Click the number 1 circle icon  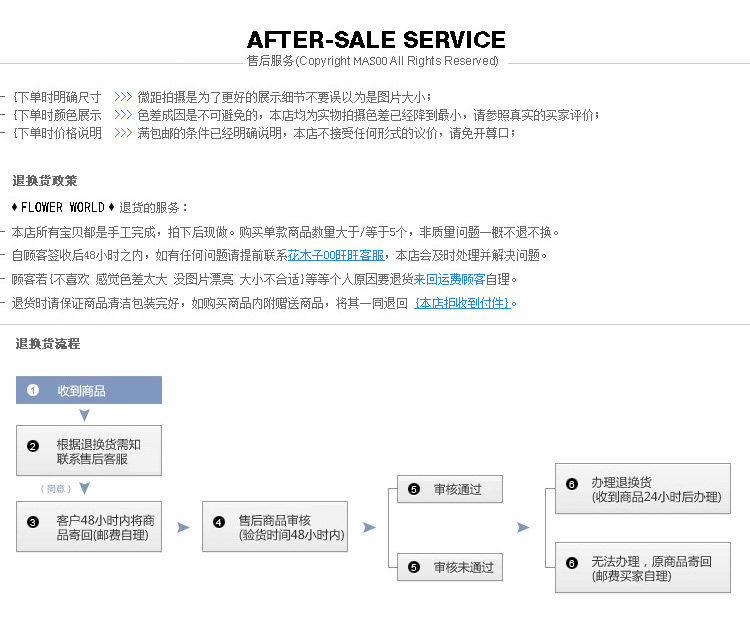(33, 390)
